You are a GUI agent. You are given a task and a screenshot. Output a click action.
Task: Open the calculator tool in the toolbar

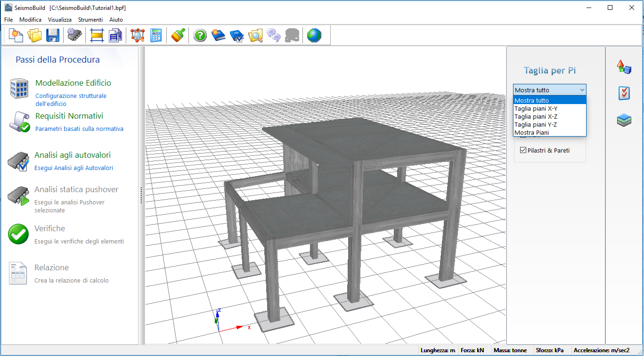tap(156, 35)
